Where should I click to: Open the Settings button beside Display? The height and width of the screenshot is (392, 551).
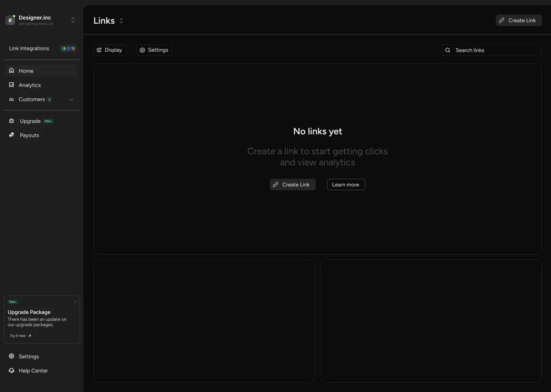click(154, 50)
